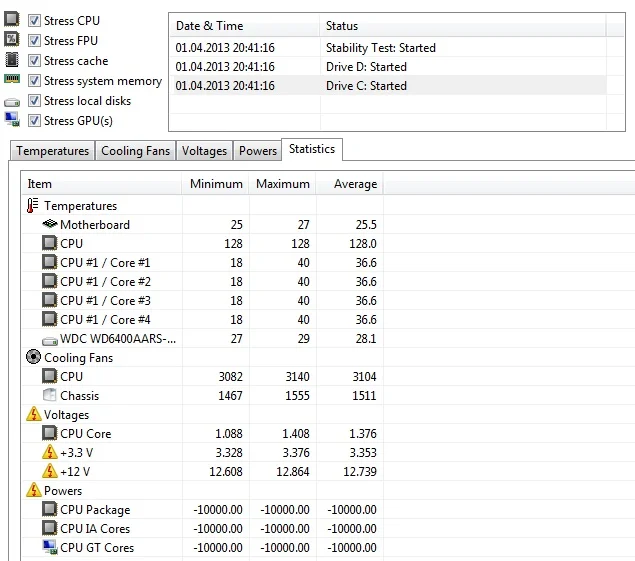Open the Powers tab

[x=258, y=151]
